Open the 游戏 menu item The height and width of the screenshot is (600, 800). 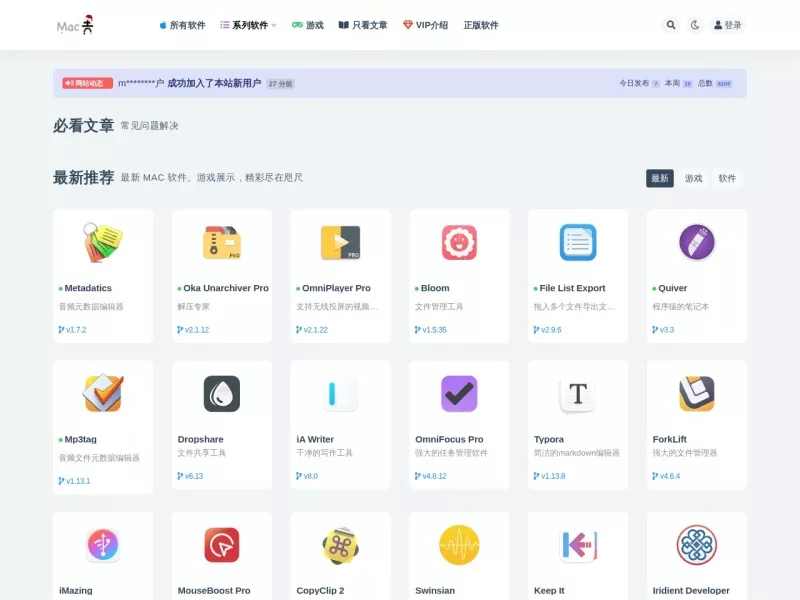point(308,25)
